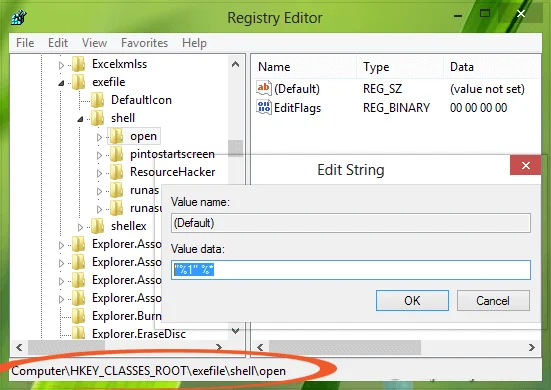
Task: Click the tree pane scroll left arrow
Action: (19, 347)
